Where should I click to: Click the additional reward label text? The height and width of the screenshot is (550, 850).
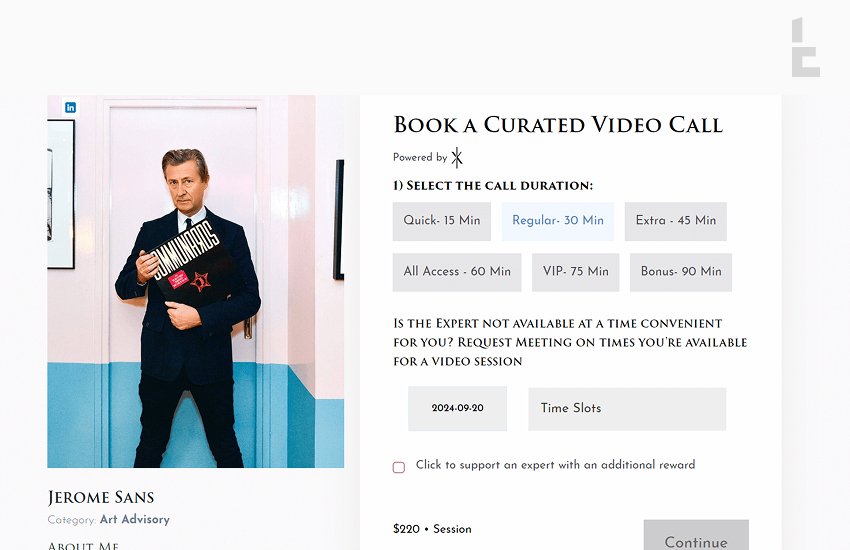pos(556,465)
